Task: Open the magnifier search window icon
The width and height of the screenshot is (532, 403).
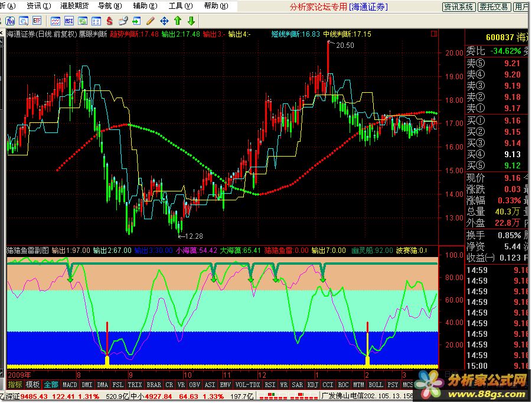Action: point(24,21)
